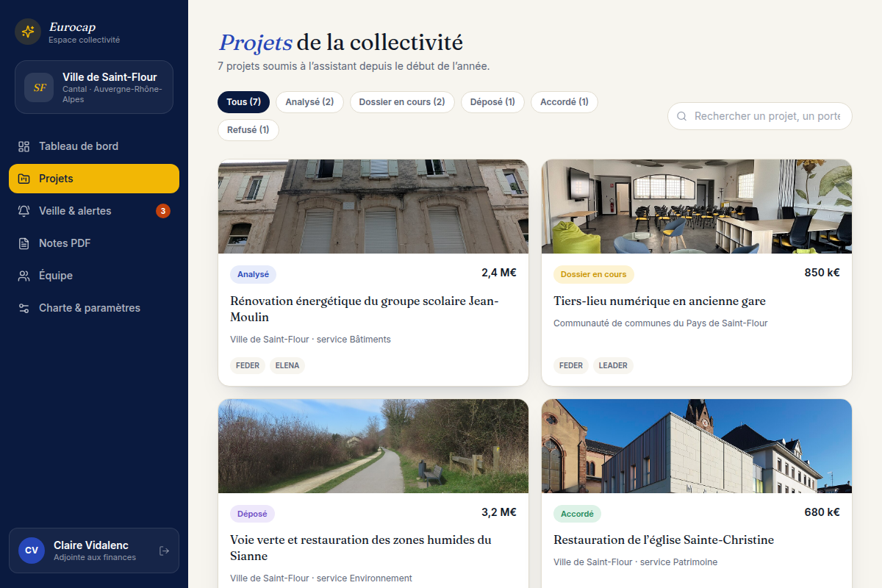
Task: Click the 850 k€ amount
Action: click(822, 273)
